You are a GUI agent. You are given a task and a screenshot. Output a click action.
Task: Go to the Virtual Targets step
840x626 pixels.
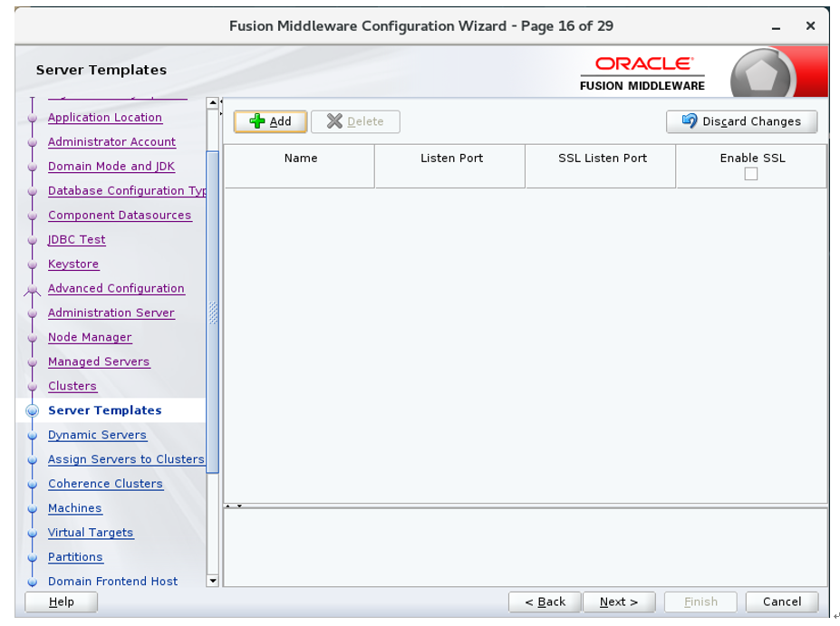[91, 533]
